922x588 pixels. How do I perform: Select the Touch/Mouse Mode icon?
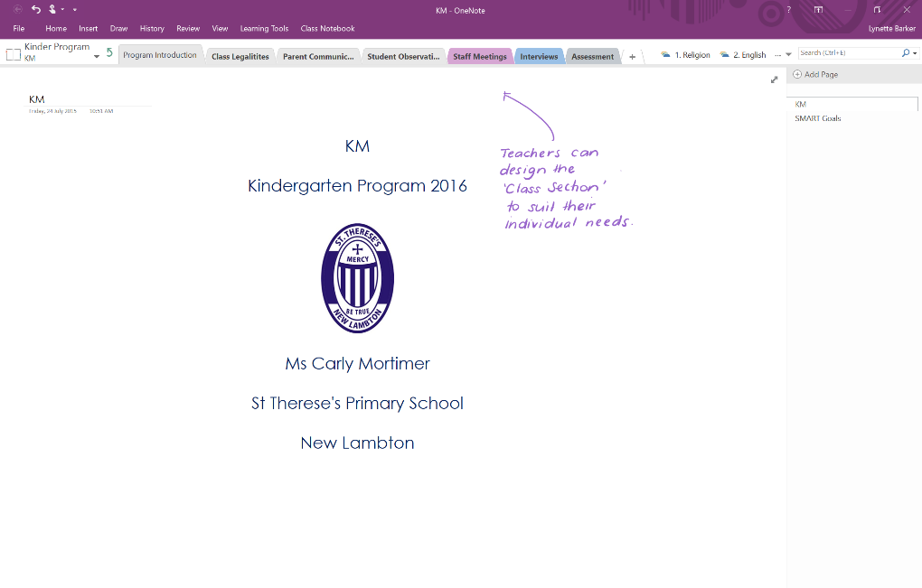point(52,8)
